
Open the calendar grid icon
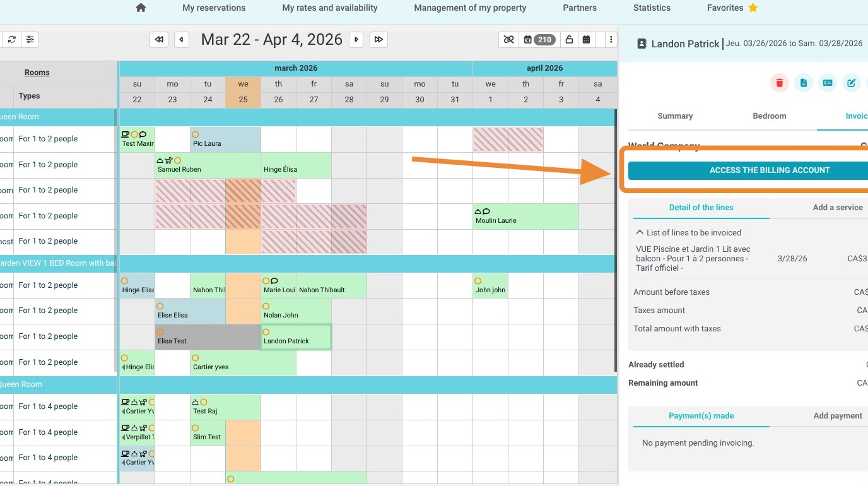tap(587, 40)
